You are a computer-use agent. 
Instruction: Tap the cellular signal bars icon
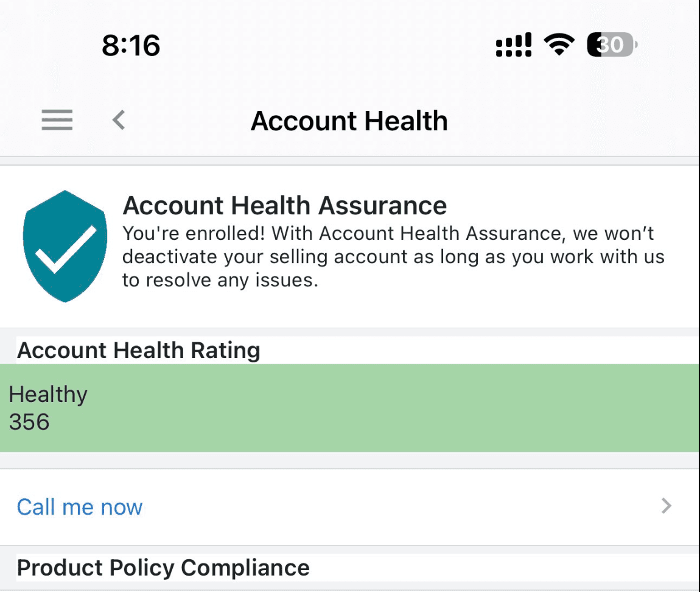pos(514,45)
